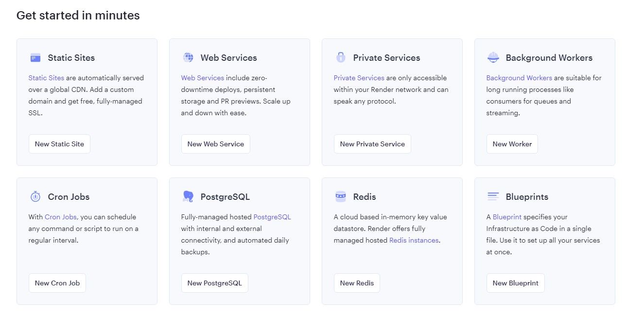Screen dimensions: 644x318
Task: Start a New Worker
Action: [x=512, y=144]
